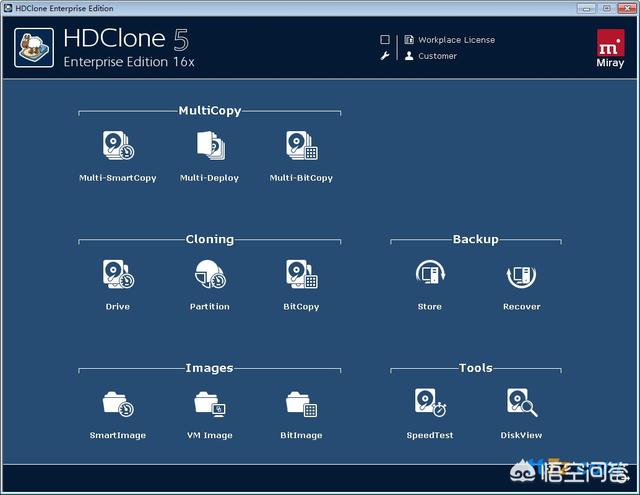640x495 pixels.
Task: Click the Multi-SmartCopy label
Action: click(118, 178)
